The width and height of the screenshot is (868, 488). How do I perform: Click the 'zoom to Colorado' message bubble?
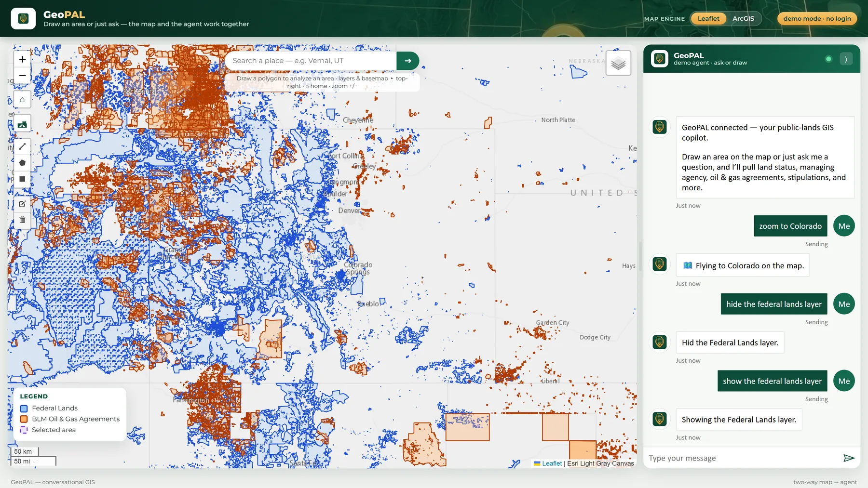click(790, 226)
